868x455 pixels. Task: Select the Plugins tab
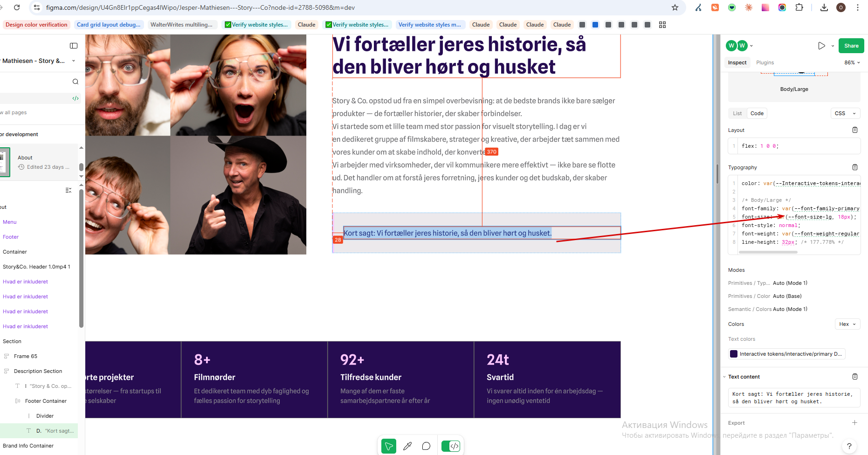[765, 62]
